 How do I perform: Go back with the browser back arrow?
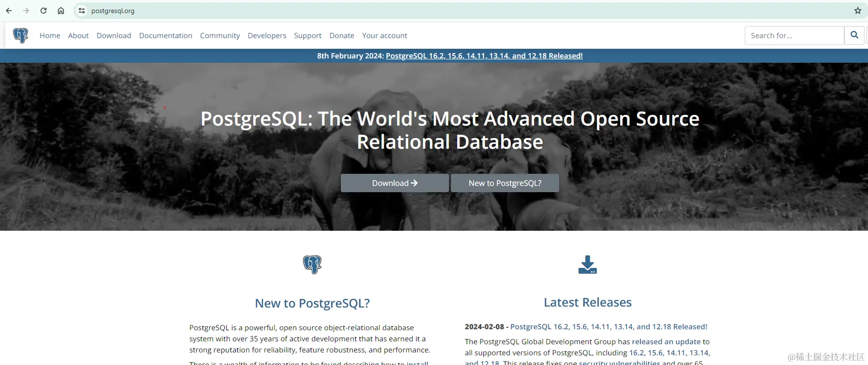pos(9,11)
